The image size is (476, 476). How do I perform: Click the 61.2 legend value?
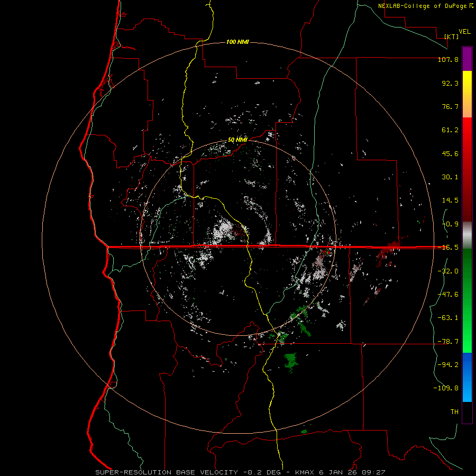click(450, 130)
